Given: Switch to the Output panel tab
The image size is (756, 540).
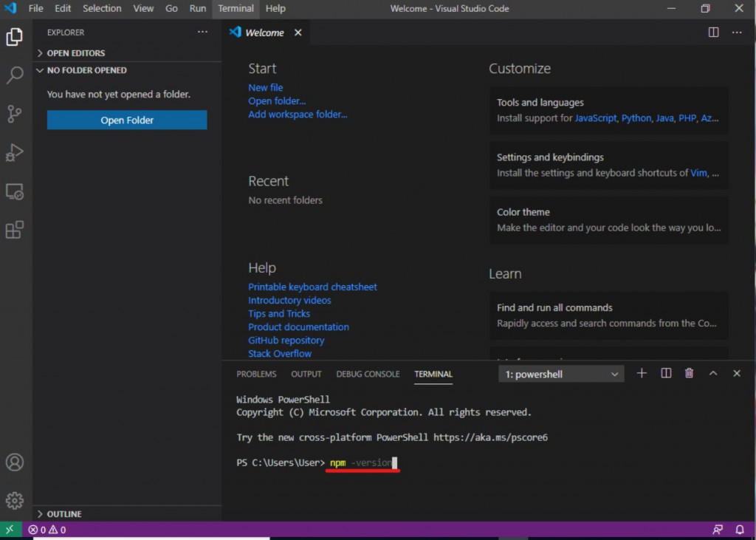Looking at the screenshot, I should tap(306, 374).
